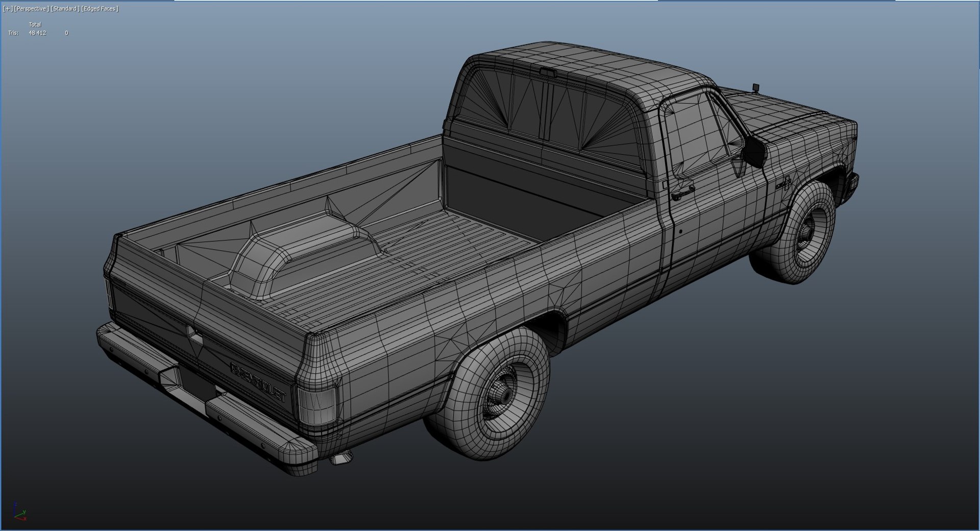980x531 pixels.
Task: Open the Standard shading label menu
Action: coord(65,9)
